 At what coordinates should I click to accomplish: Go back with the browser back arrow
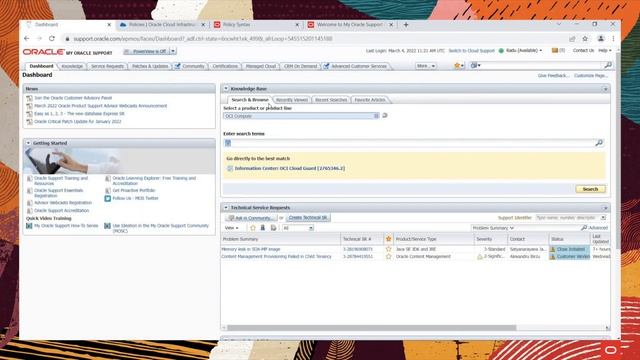pyautogui.click(x=27, y=38)
